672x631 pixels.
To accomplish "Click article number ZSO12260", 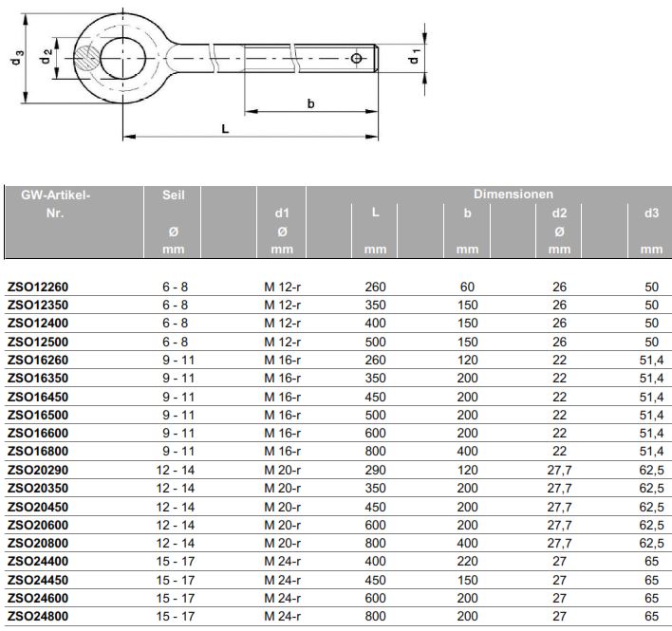I will [x=38, y=286].
